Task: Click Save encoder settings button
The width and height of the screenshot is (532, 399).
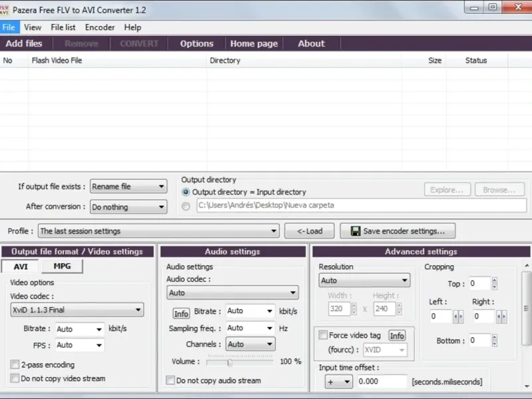Action: click(x=398, y=231)
